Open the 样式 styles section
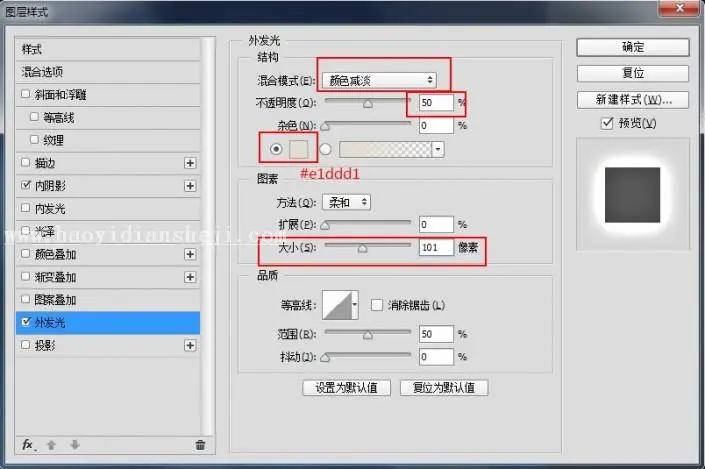Image resolution: width=705 pixels, height=469 pixels. pyautogui.click(x=108, y=49)
